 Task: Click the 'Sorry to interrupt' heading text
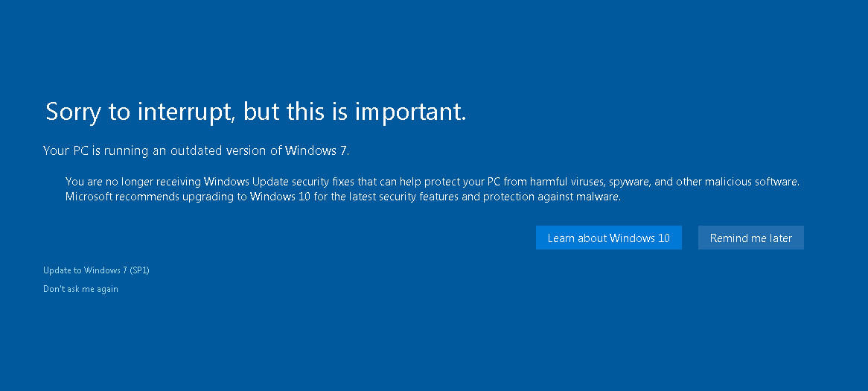click(x=255, y=112)
